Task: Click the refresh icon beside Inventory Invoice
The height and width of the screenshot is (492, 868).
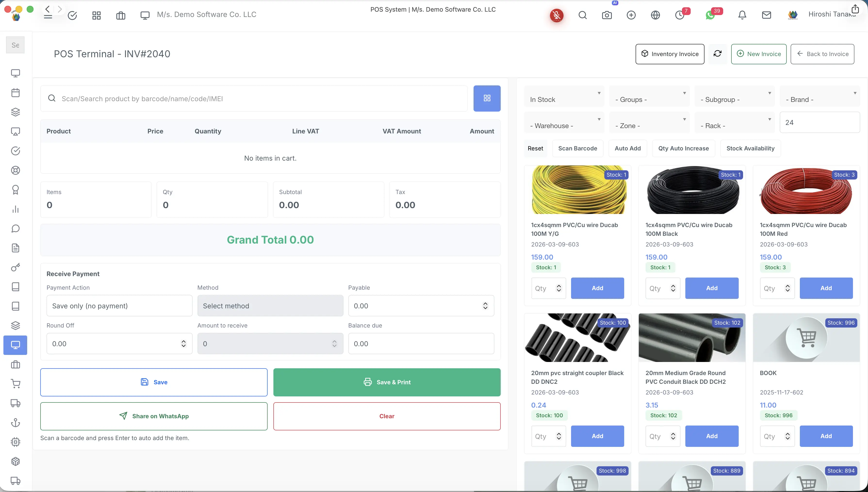Action: [x=718, y=54]
